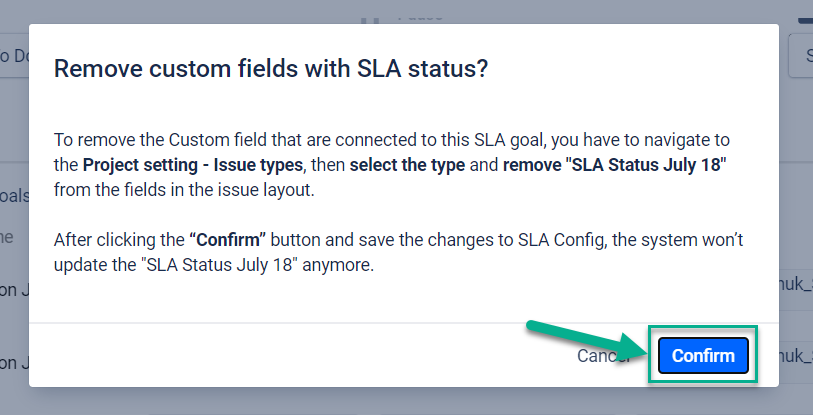Image resolution: width=813 pixels, height=415 pixels.
Task: Click the bold "select the type" phrase
Action: pyautogui.click(x=409, y=164)
